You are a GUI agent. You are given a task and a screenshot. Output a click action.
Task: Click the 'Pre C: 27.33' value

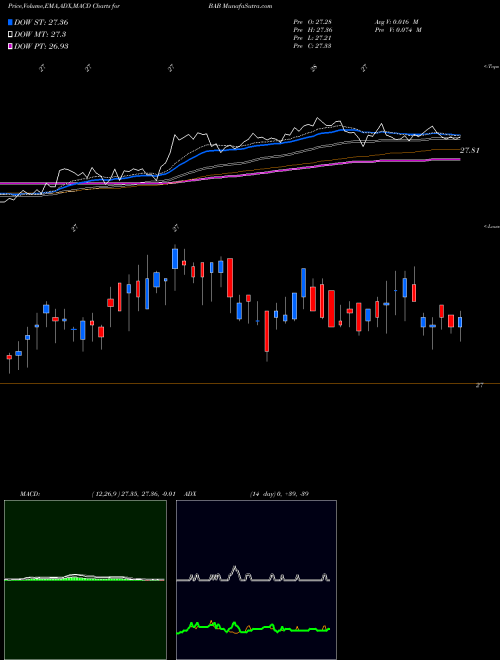(x=312, y=45)
